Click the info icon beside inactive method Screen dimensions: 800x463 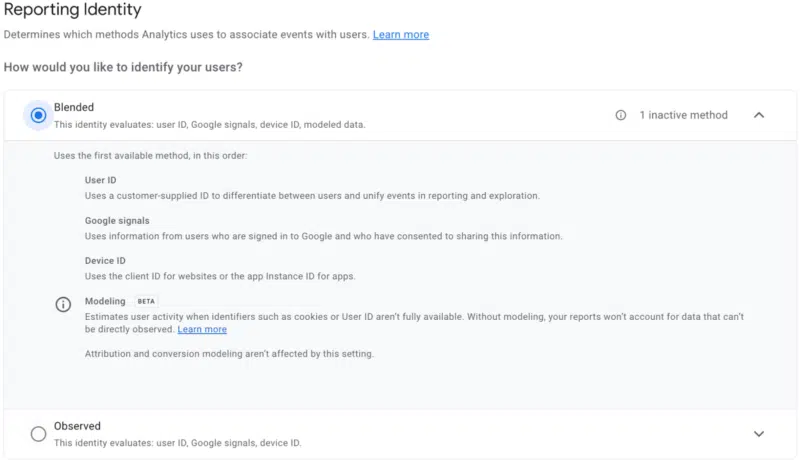coord(620,115)
